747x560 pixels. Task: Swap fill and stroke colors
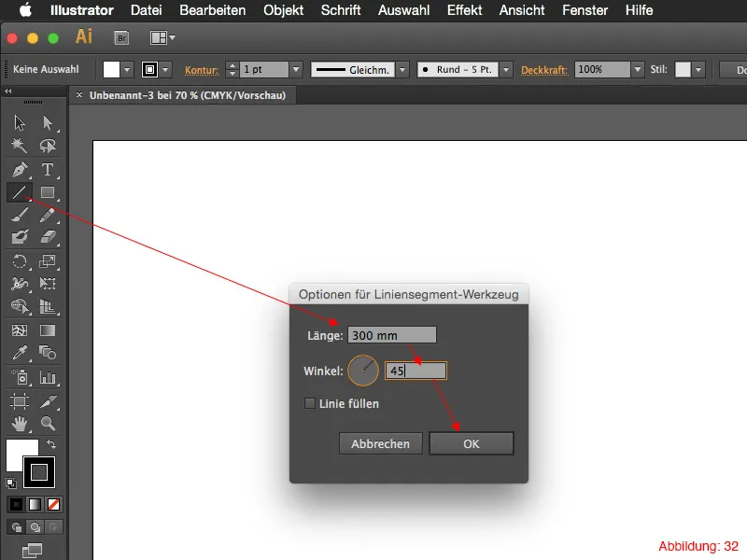[x=51, y=444]
